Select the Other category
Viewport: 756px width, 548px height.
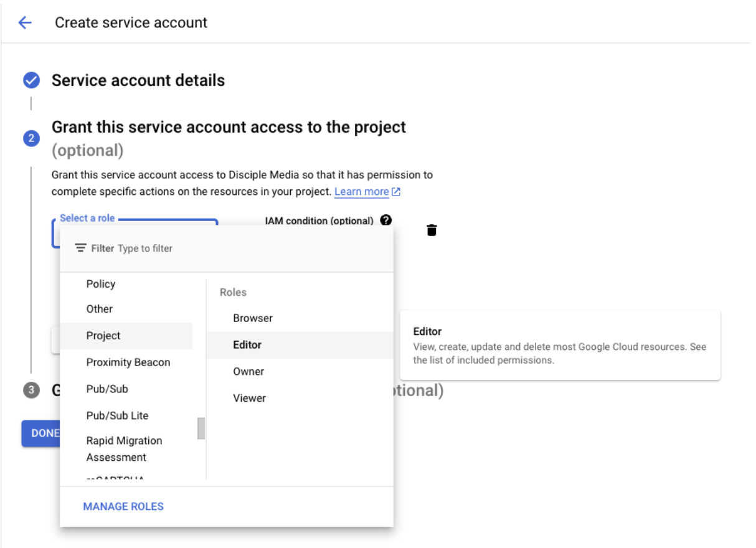click(x=100, y=309)
